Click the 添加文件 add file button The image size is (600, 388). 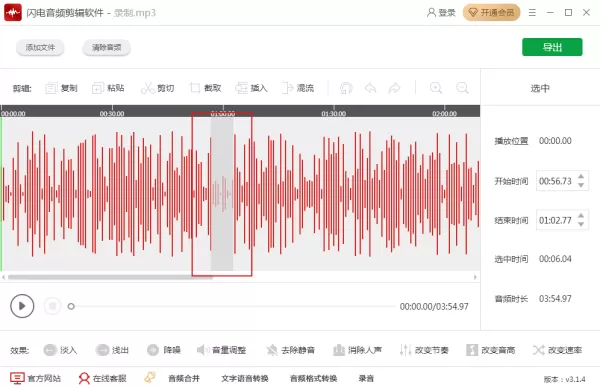tap(40, 47)
